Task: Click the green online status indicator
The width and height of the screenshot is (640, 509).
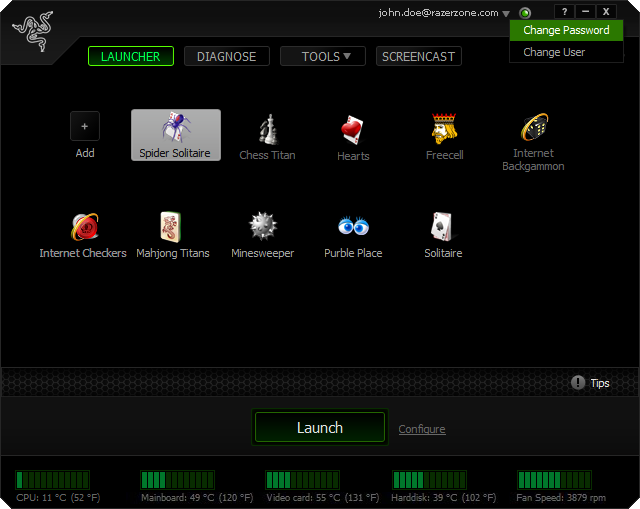Action: pos(525,13)
